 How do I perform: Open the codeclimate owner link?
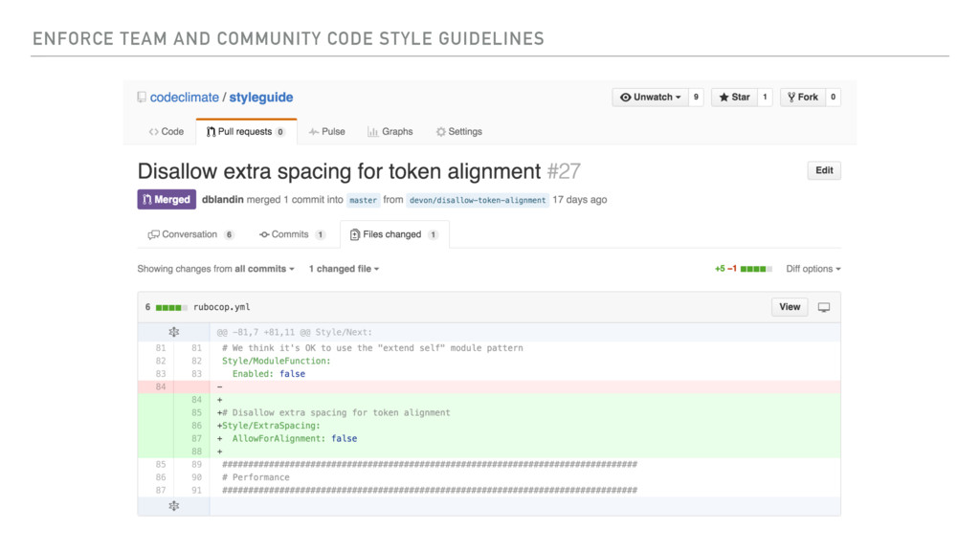(x=185, y=98)
